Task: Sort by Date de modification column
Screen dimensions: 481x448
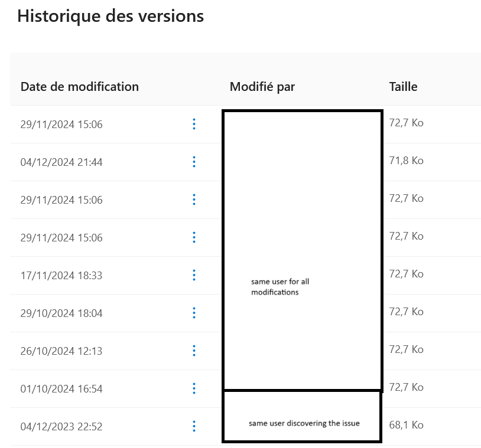Action: tap(80, 87)
